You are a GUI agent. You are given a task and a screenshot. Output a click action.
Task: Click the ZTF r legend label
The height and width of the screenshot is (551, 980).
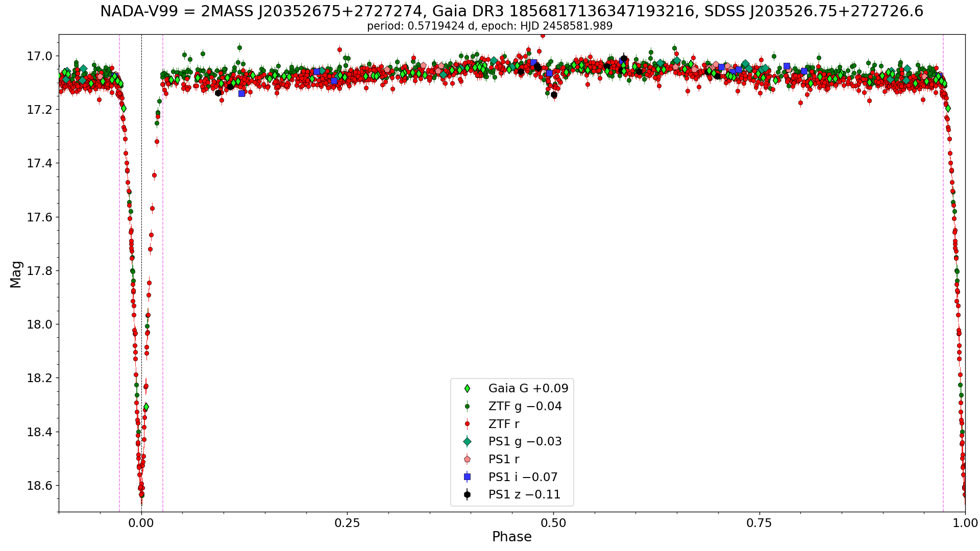[504, 424]
